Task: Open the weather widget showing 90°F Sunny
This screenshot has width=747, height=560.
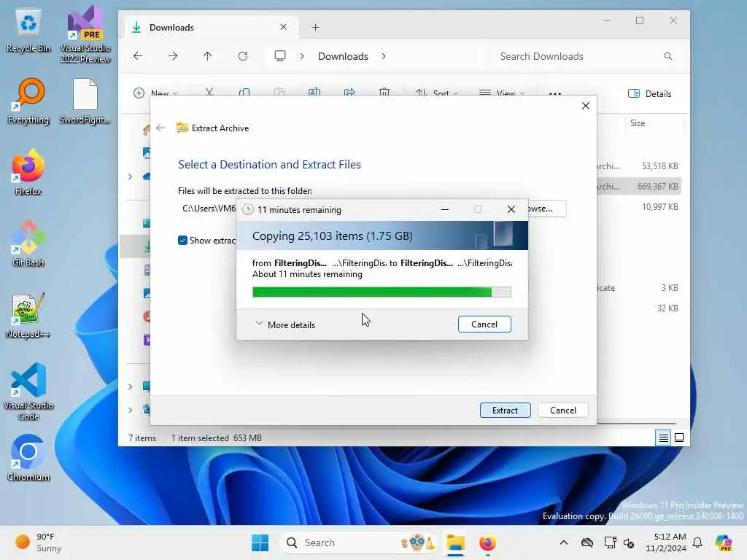Action: tap(39, 542)
